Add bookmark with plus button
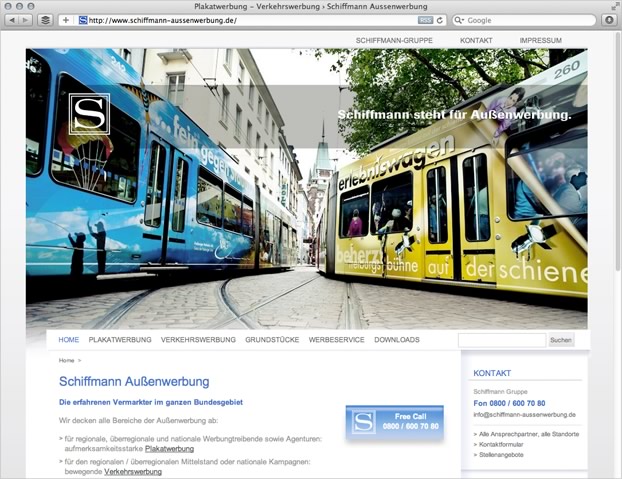 coord(66,20)
